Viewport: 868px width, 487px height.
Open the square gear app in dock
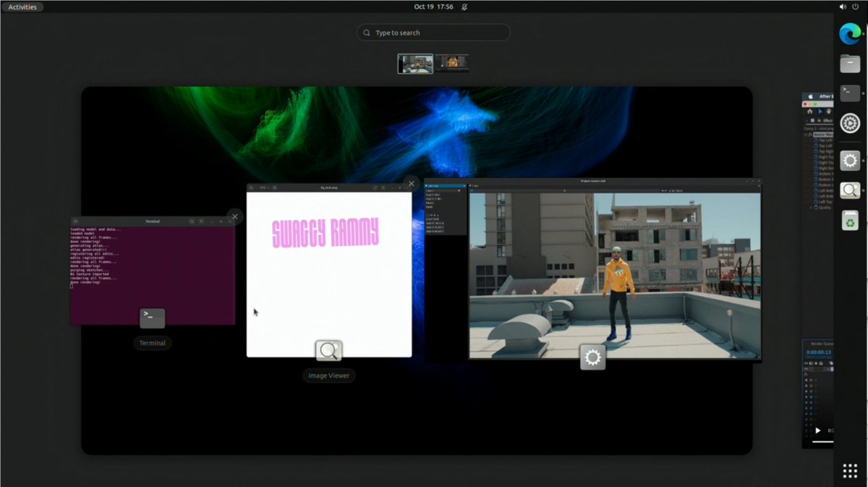pos(851,161)
